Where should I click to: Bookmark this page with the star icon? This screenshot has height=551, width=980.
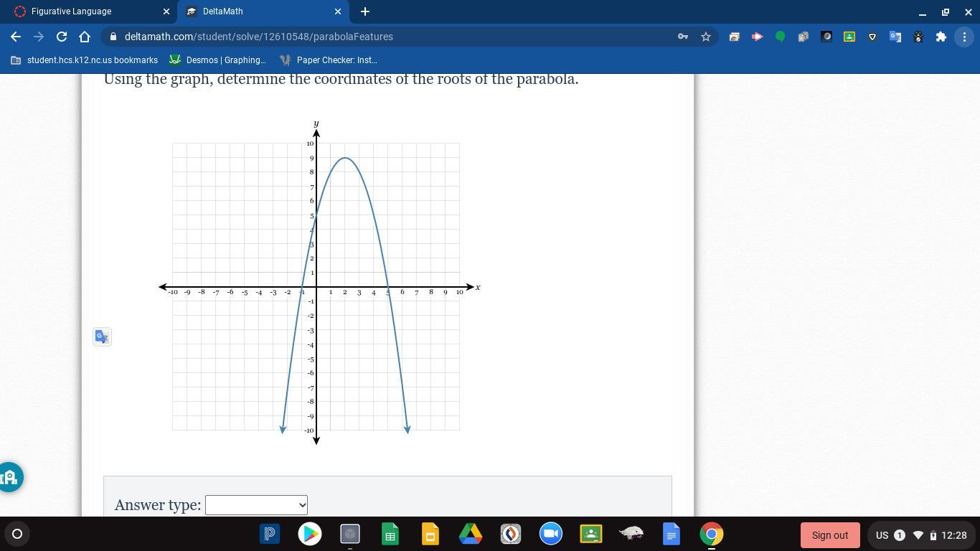(x=706, y=37)
